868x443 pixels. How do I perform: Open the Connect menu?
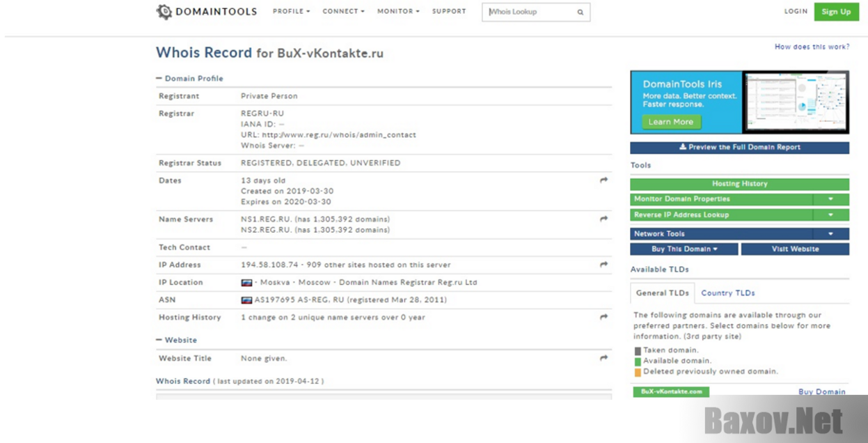point(343,11)
